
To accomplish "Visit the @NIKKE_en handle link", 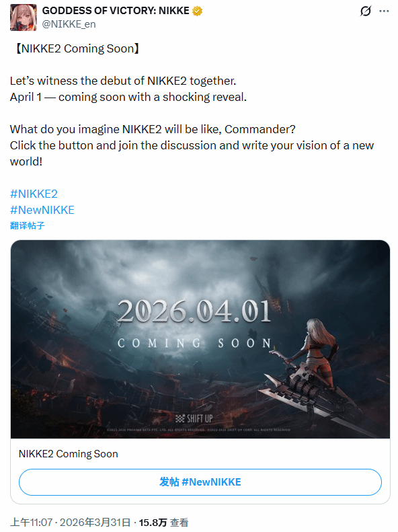I will pos(69,24).
